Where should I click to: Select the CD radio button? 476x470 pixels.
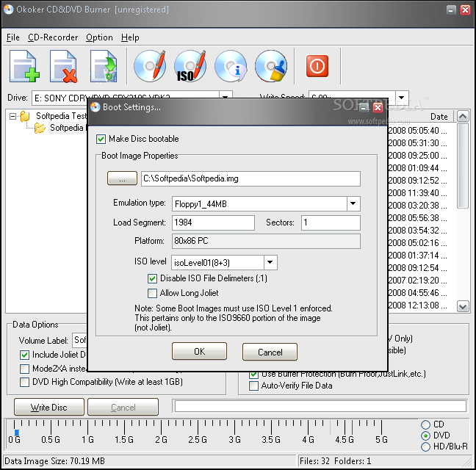pos(425,424)
